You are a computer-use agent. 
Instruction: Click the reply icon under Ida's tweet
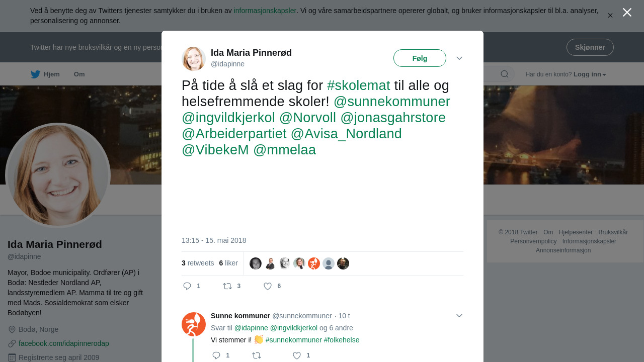187,286
